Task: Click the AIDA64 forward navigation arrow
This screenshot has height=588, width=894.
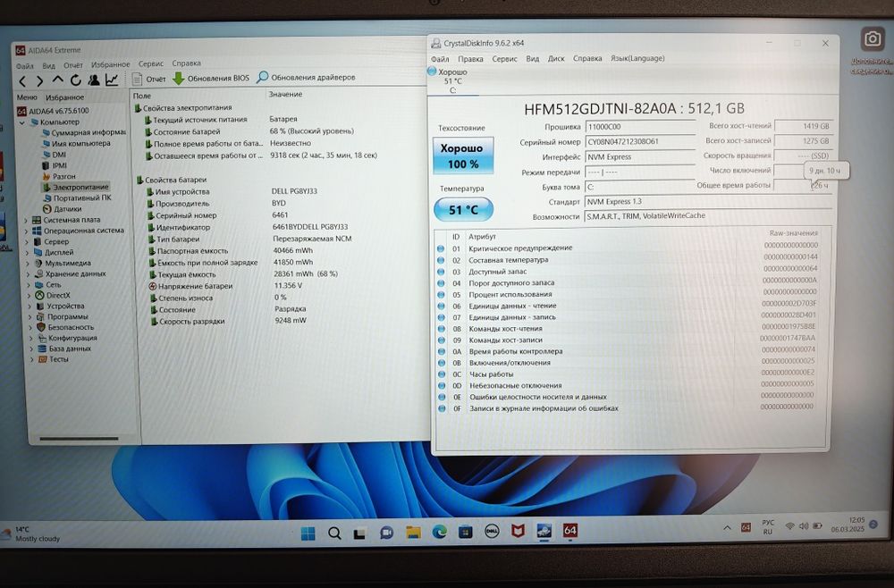Action: (x=39, y=81)
